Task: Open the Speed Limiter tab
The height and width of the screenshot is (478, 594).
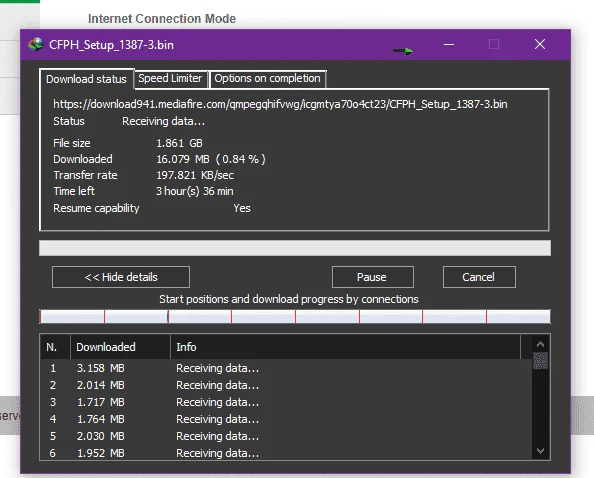Action: tap(170, 78)
